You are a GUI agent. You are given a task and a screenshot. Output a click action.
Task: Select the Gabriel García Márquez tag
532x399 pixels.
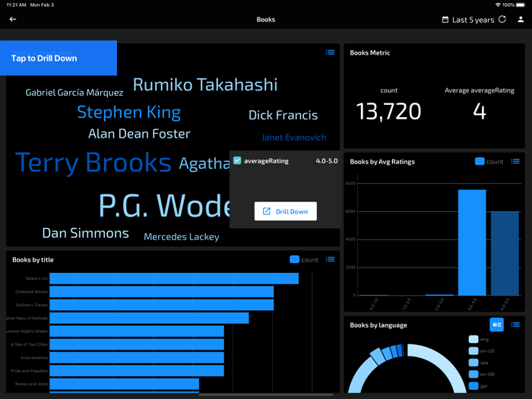click(x=74, y=92)
